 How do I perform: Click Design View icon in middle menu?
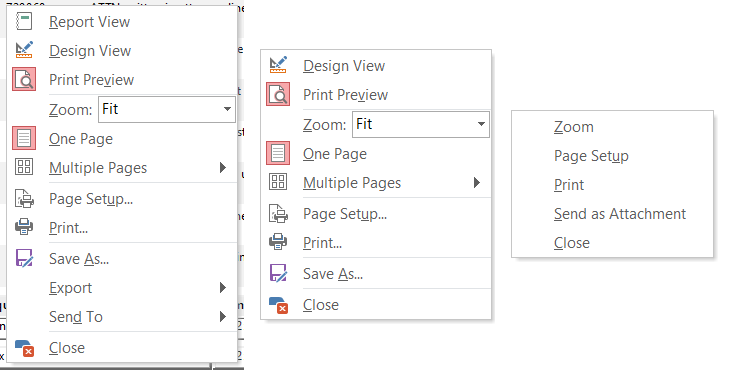click(x=278, y=65)
